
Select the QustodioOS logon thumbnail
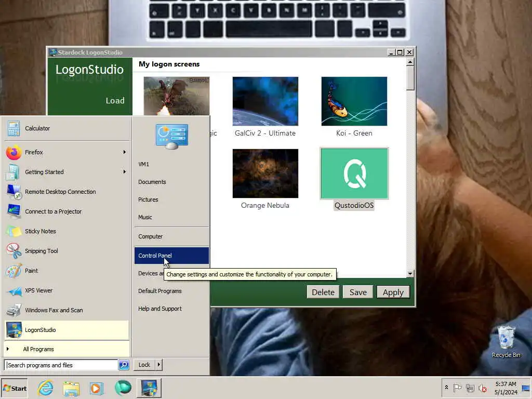[354, 174]
